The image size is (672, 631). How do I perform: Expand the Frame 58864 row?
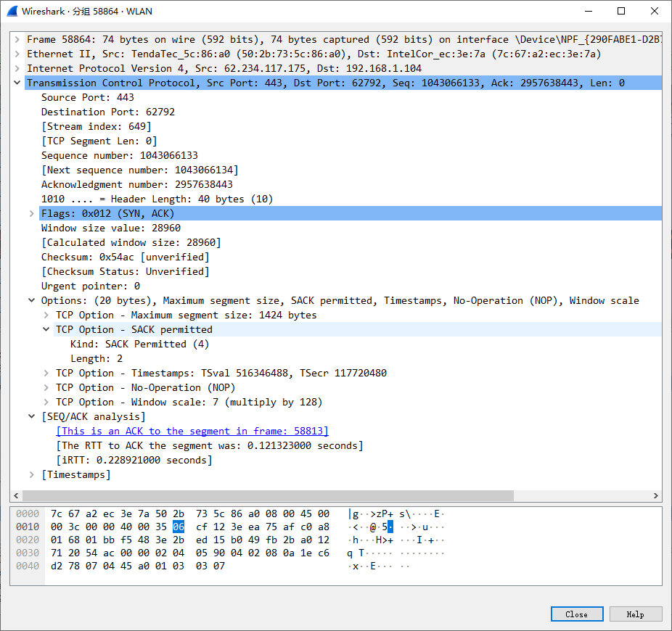[x=17, y=39]
